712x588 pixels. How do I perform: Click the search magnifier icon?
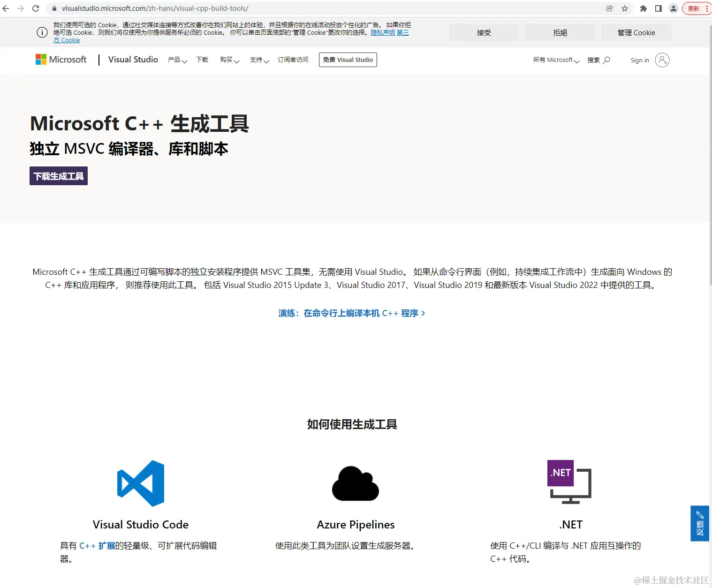[606, 60]
